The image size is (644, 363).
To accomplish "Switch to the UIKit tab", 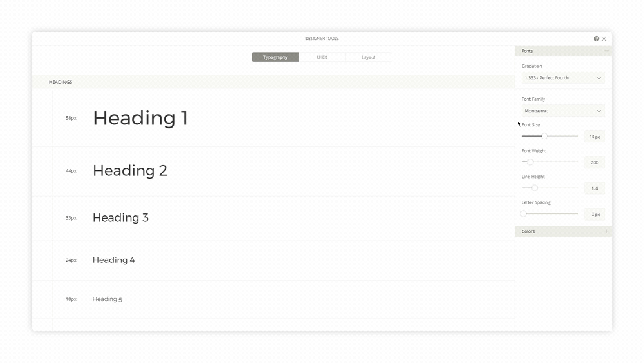I will pos(322,57).
